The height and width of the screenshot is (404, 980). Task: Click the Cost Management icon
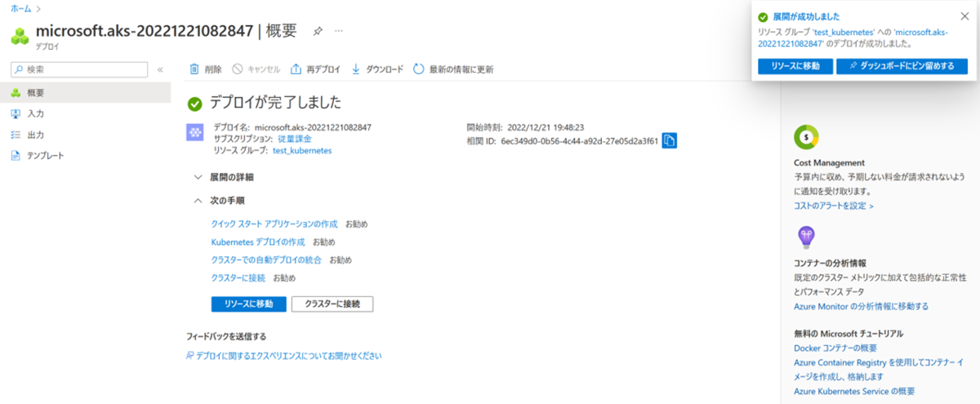pos(806,136)
